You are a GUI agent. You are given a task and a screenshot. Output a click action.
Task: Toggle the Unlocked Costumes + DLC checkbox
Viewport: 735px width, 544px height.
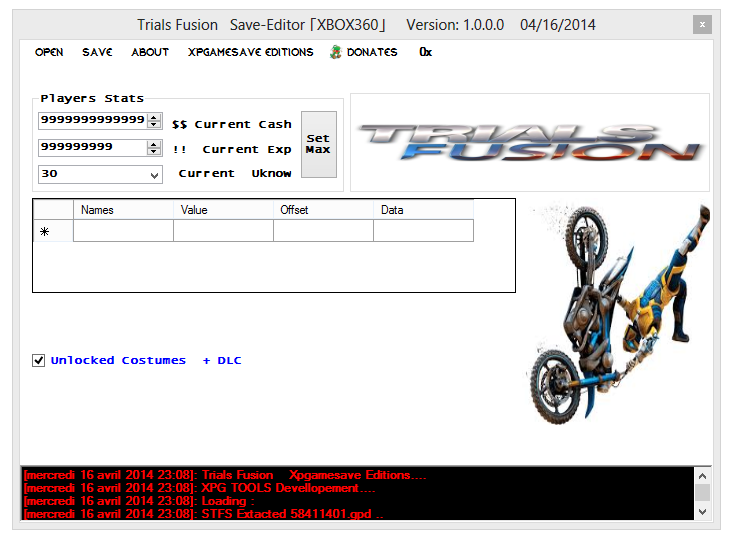click(x=39, y=360)
